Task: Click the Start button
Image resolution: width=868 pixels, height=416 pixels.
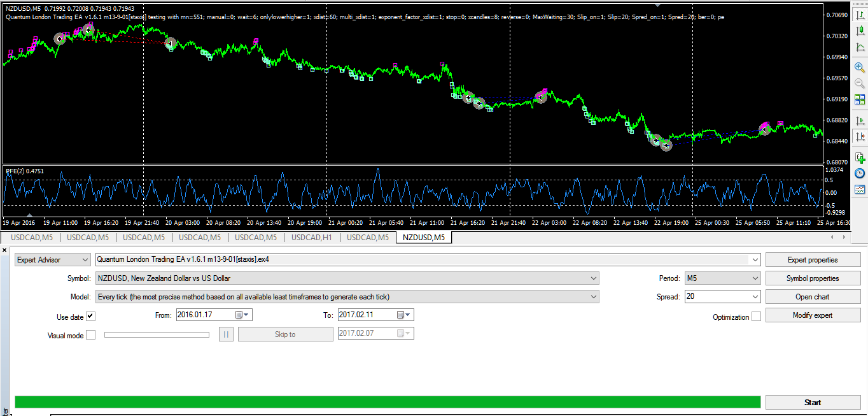Action: 813,403
